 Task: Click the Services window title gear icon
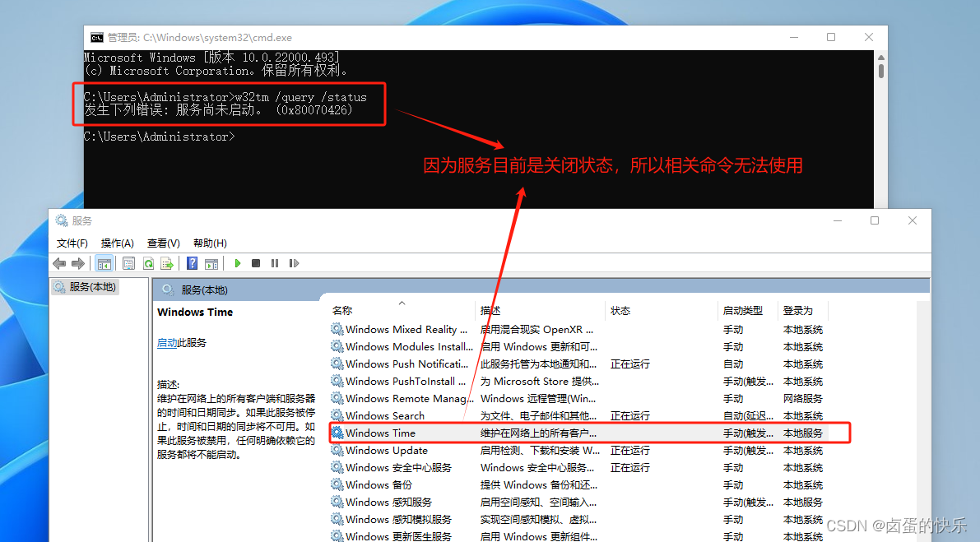tap(61, 220)
